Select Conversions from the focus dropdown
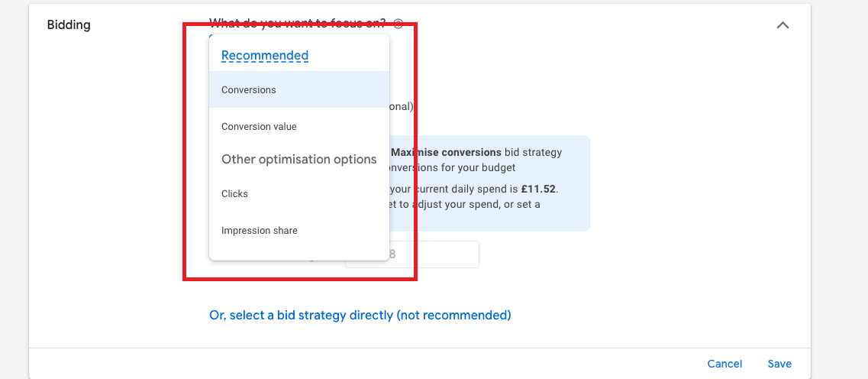The image size is (868, 379). pyautogui.click(x=249, y=89)
